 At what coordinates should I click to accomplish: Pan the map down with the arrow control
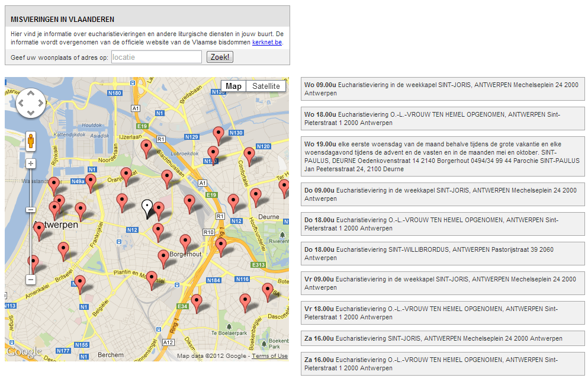tap(31, 113)
